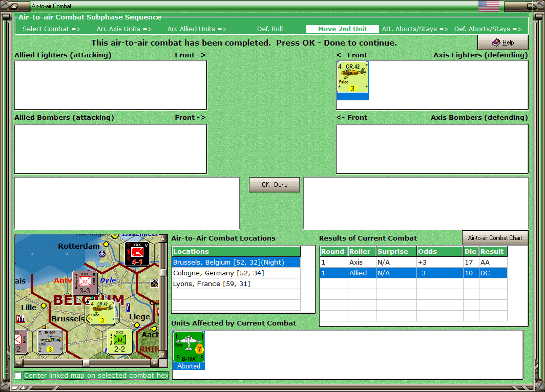The height and width of the screenshot is (392, 545).
Task: Click the +3 odds cell
Action: (x=440, y=262)
